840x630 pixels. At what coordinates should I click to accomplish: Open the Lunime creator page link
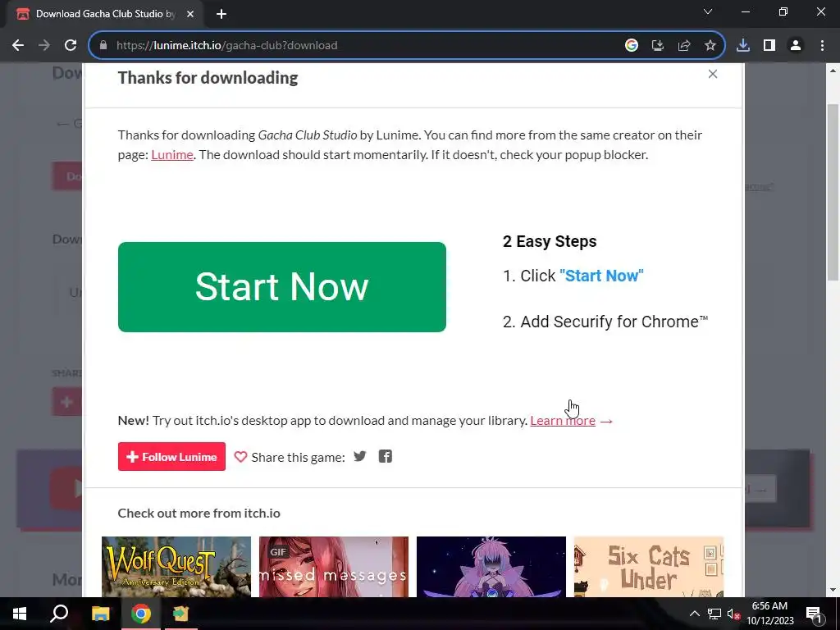coord(172,155)
